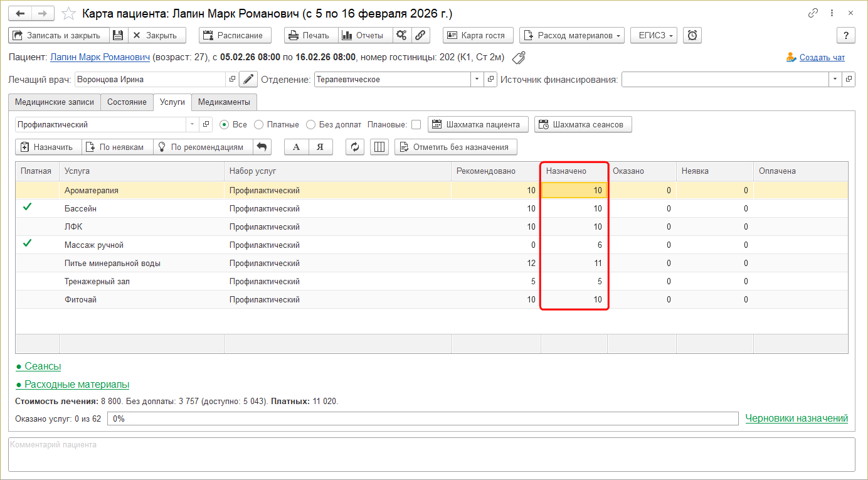Viewport: 868px width, 480px height.
Task: Expand the Отделение dropdown arrow
Action: pos(477,79)
